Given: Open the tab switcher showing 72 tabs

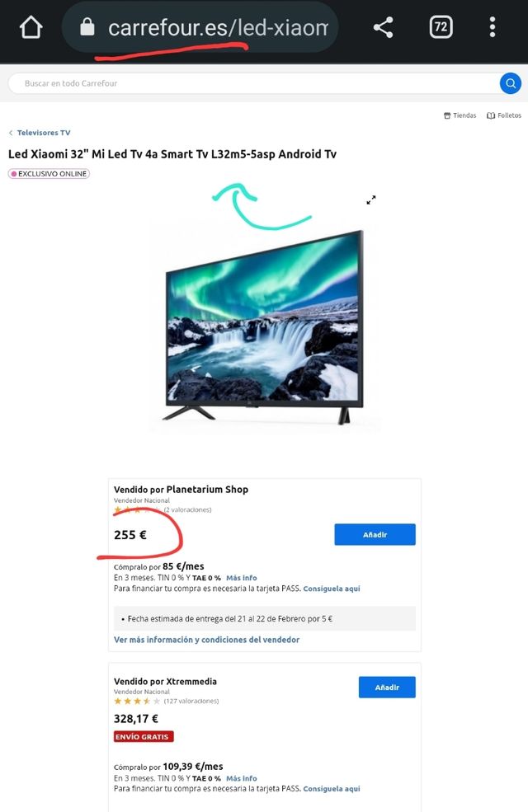Looking at the screenshot, I should pos(441,27).
